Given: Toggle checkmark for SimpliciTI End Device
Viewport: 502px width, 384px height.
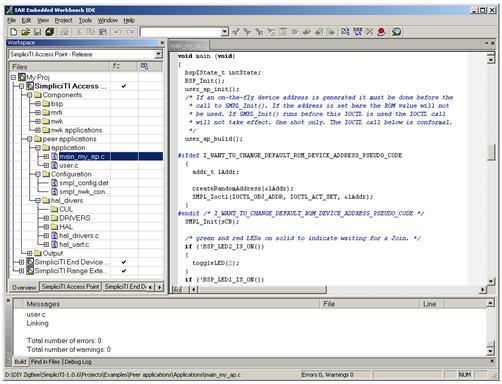Looking at the screenshot, I should pyautogui.click(x=124, y=262).
